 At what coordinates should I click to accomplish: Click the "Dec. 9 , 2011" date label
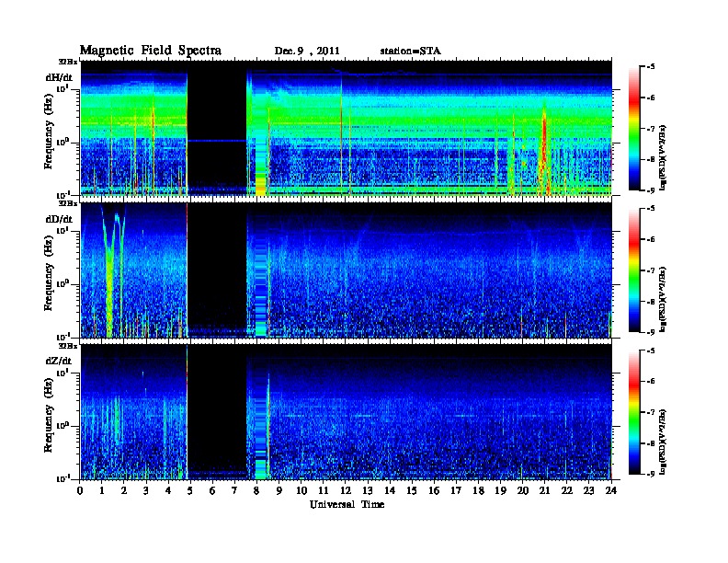(307, 52)
